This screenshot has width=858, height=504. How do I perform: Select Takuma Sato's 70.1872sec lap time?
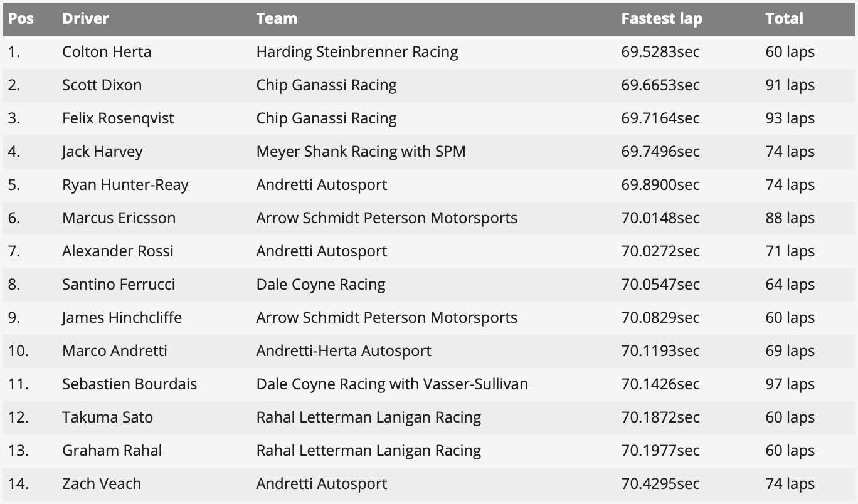point(660,417)
